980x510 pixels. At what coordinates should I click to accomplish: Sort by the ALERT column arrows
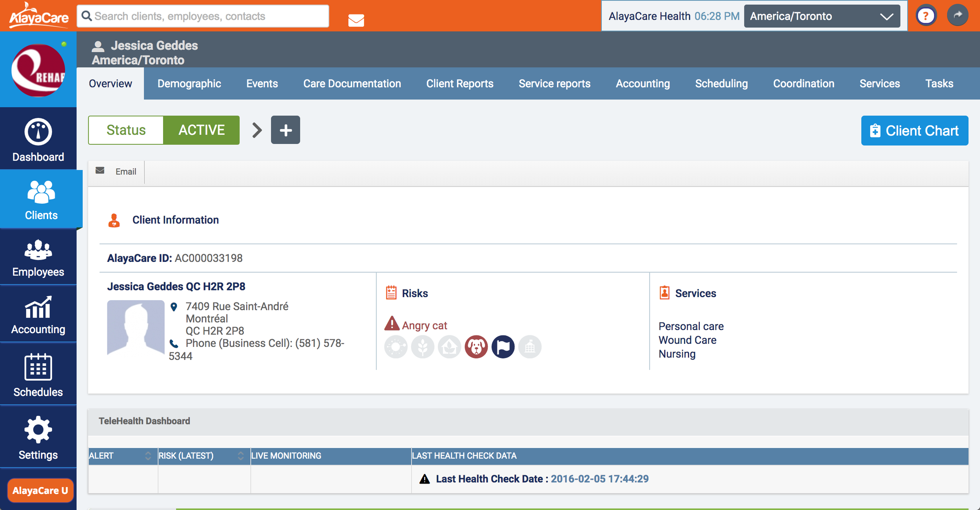(148, 456)
